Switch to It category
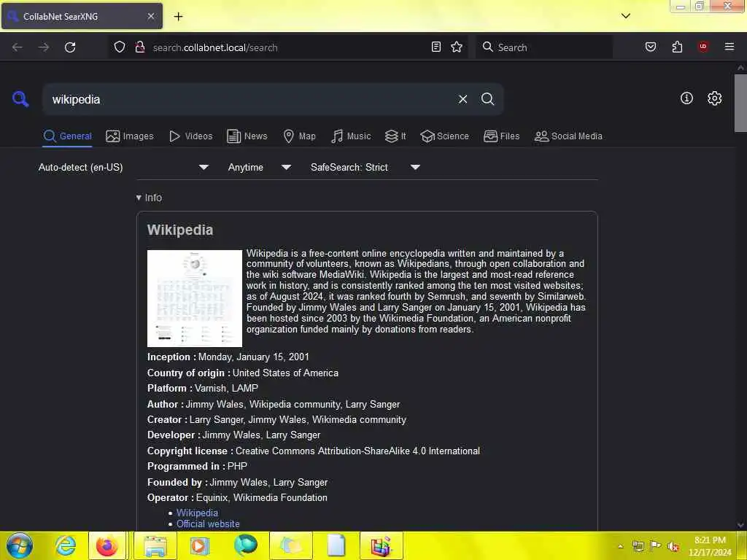The image size is (747, 560). 395,136
